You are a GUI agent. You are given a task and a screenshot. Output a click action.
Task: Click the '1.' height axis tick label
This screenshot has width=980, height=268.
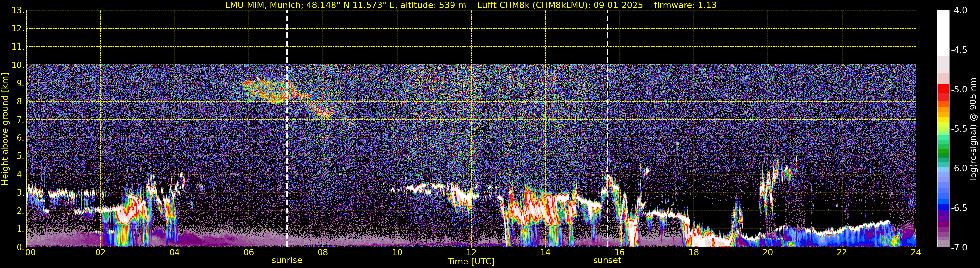20,229
